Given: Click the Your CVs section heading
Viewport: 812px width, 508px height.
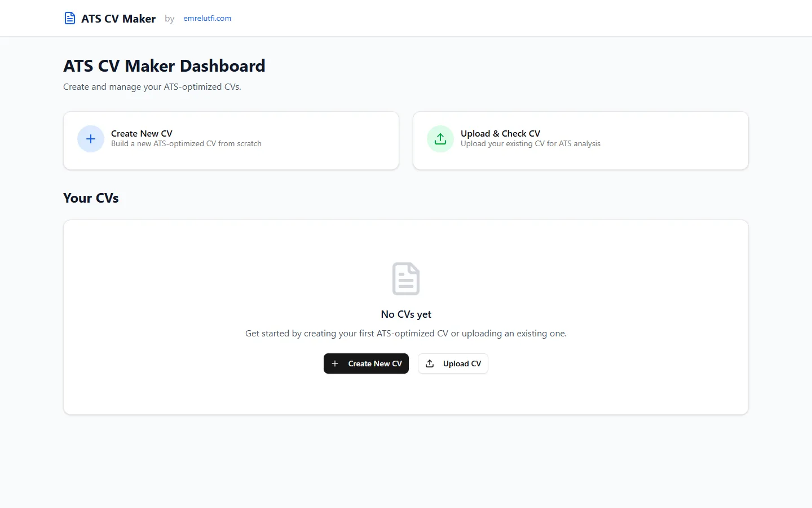Looking at the screenshot, I should click(x=91, y=198).
